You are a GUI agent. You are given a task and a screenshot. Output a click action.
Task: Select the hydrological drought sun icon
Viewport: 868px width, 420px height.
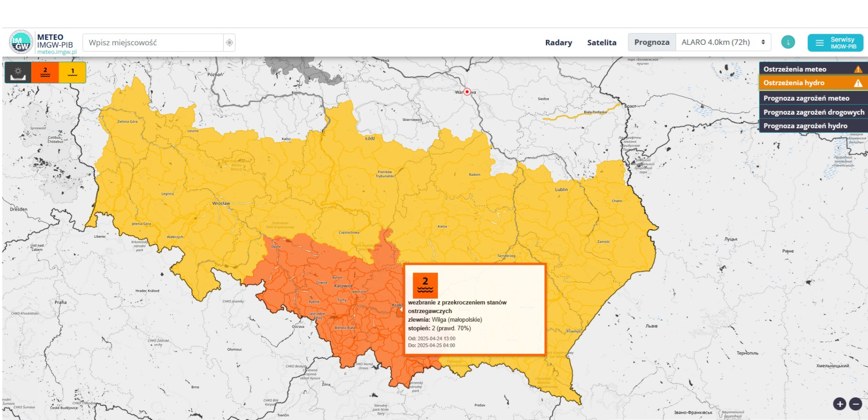(18, 73)
